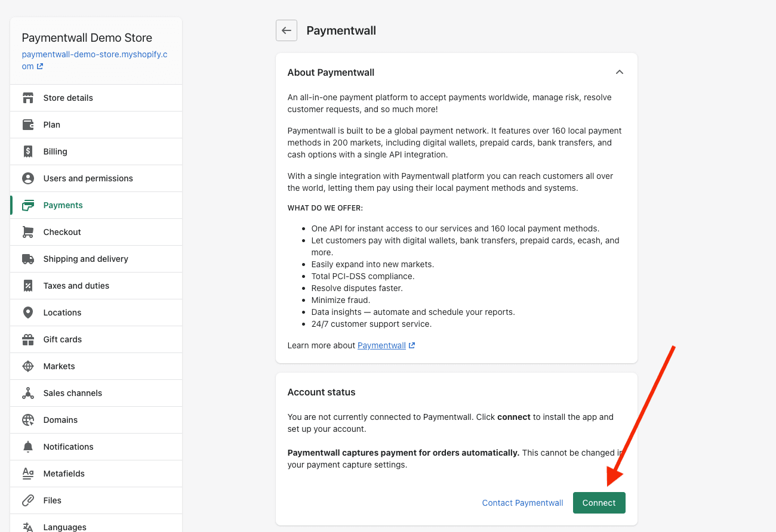The width and height of the screenshot is (776, 532).
Task: Click the Notifications bell icon
Action: [x=28, y=447]
